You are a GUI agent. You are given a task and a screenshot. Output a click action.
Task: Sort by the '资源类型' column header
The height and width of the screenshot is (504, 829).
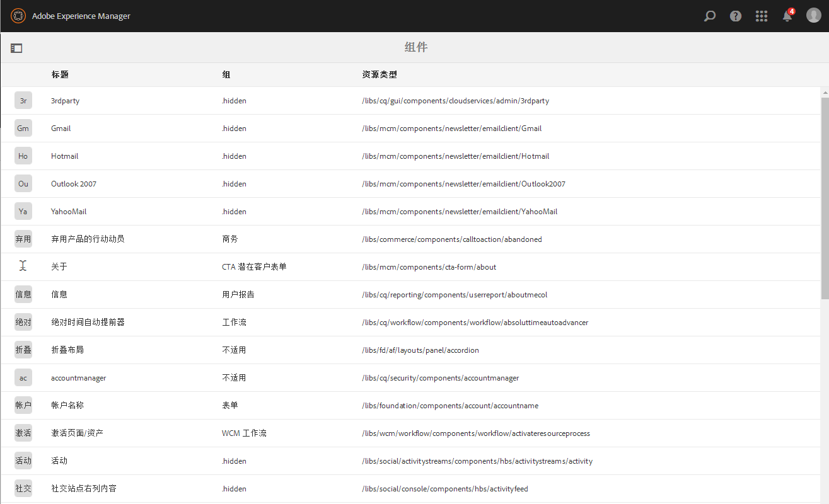(380, 74)
